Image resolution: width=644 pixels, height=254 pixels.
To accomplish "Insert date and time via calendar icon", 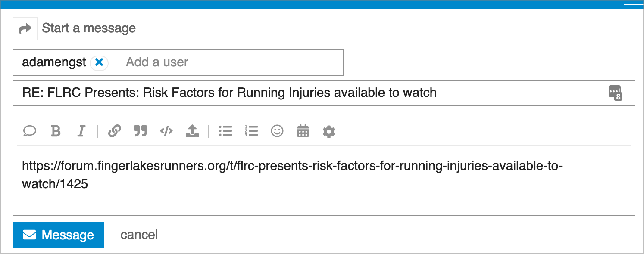I will (x=303, y=131).
